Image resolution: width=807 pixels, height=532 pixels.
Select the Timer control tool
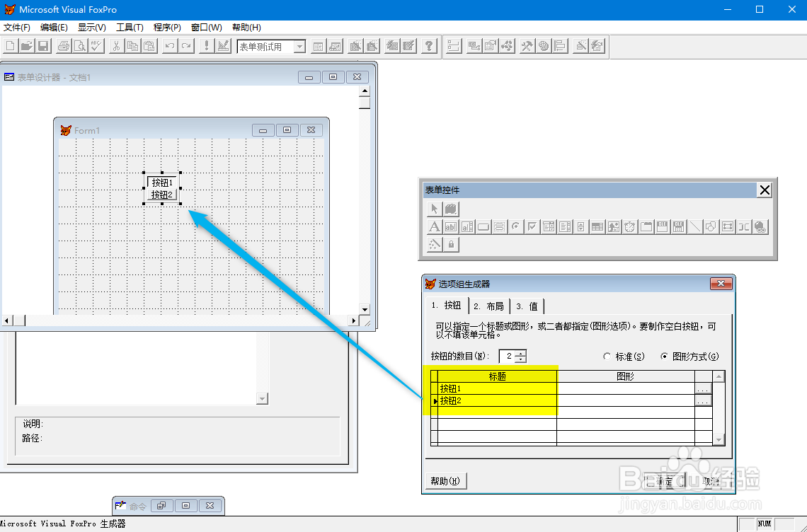click(630, 227)
